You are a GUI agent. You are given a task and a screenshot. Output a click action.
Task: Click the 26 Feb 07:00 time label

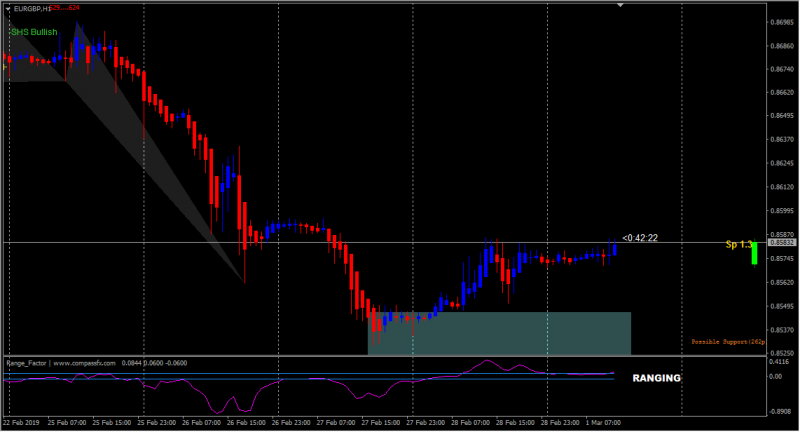point(202,422)
